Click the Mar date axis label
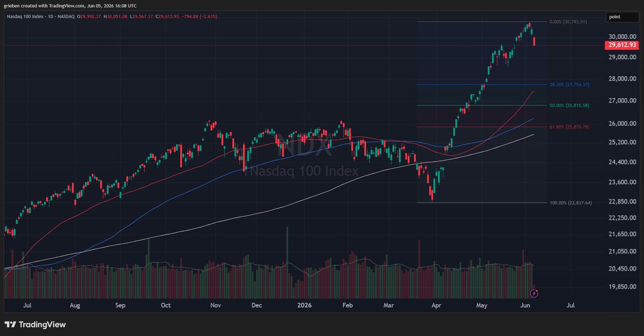Image resolution: width=644 pixels, height=336 pixels. [x=389, y=305]
